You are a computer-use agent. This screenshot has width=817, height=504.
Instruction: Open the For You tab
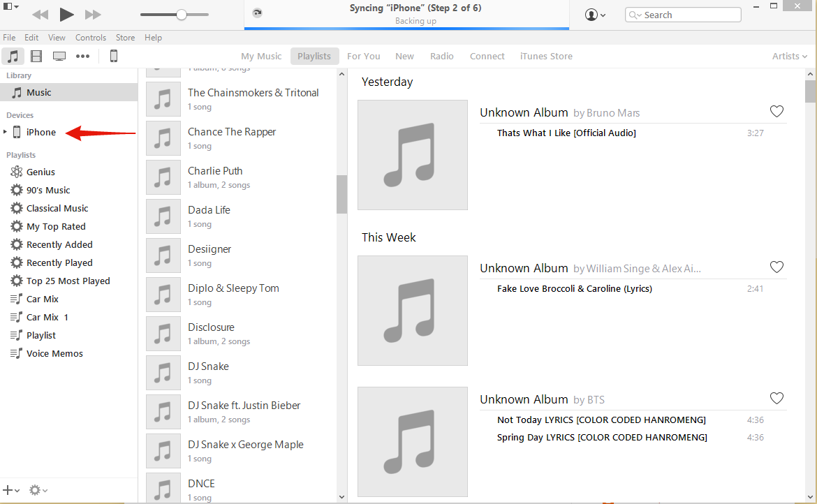[x=364, y=57]
